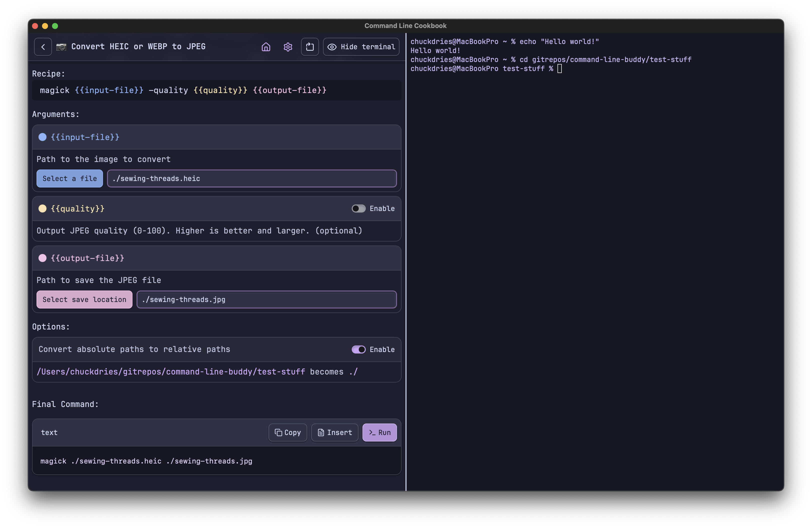The width and height of the screenshot is (812, 528).
Task: Click the vertical pane divider handle
Action: click(x=406, y=261)
